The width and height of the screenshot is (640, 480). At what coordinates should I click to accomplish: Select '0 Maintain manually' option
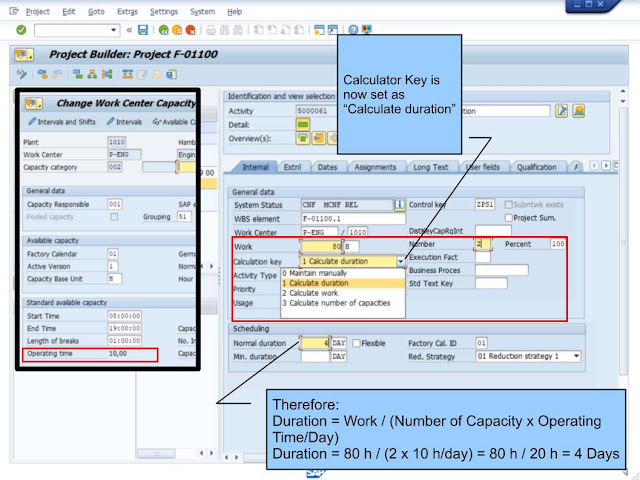pyautogui.click(x=343, y=273)
